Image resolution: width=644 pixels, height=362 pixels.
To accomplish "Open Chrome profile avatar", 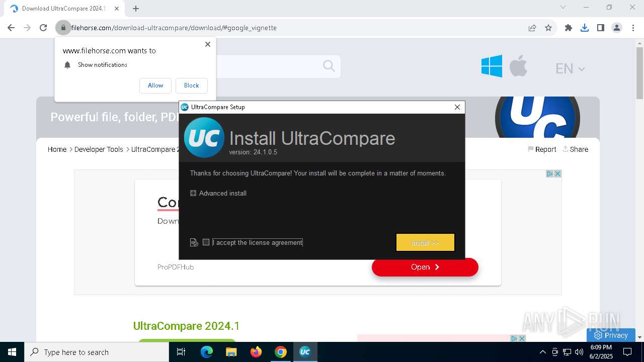I will 617,28.
